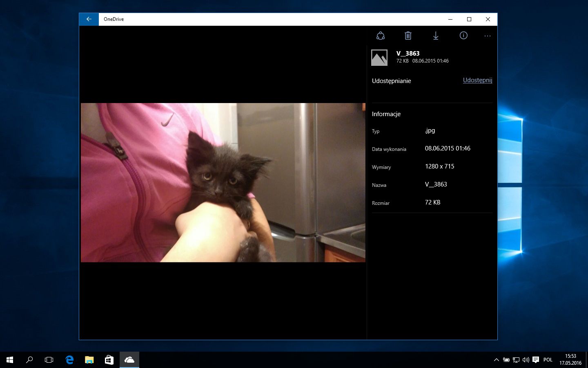Image resolution: width=588 pixels, height=368 pixels.
Task: Open the Windows Store taskbar icon
Action: [109, 360]
